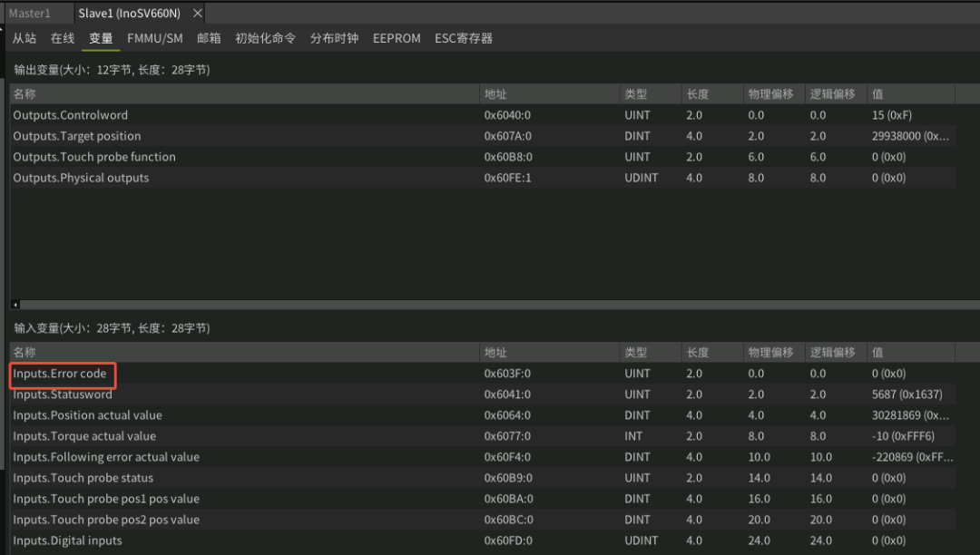
Task: Open the 分布时钟 tab
Action: [334, 38]
